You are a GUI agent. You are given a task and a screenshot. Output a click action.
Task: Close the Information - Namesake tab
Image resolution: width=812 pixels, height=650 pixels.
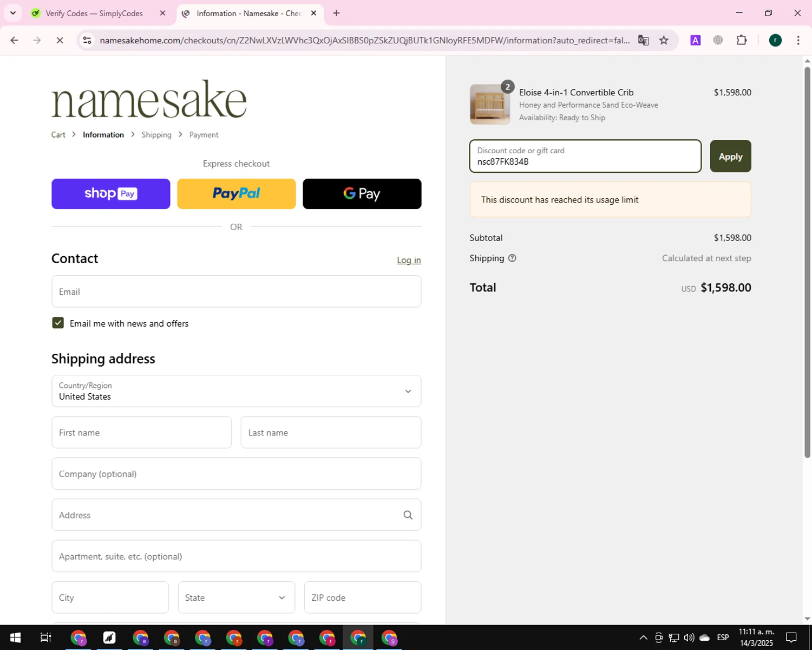[x=313, y=13]
